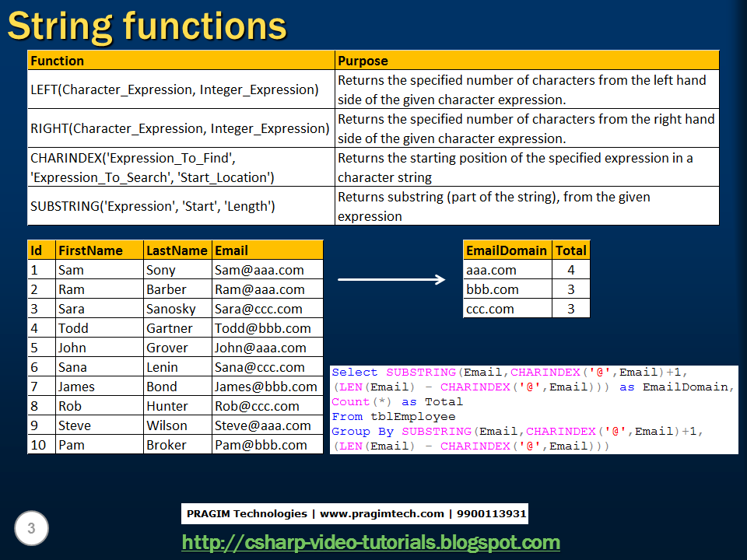
Task: Click the 'Id' column header
Action: tap(41, 250)
